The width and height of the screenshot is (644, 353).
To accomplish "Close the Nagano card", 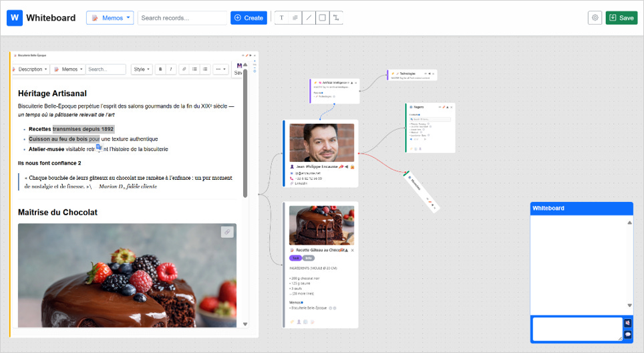I will click(x=452, y=107).
